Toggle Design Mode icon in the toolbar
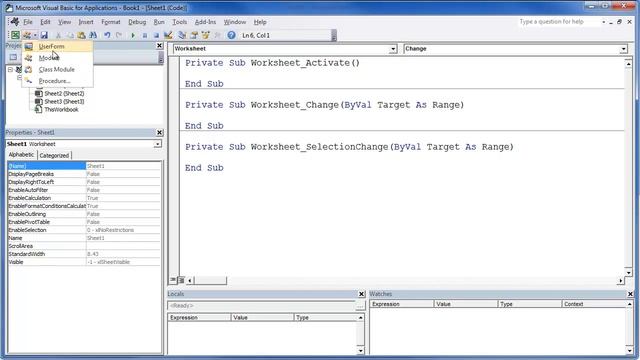 (168, 36)
